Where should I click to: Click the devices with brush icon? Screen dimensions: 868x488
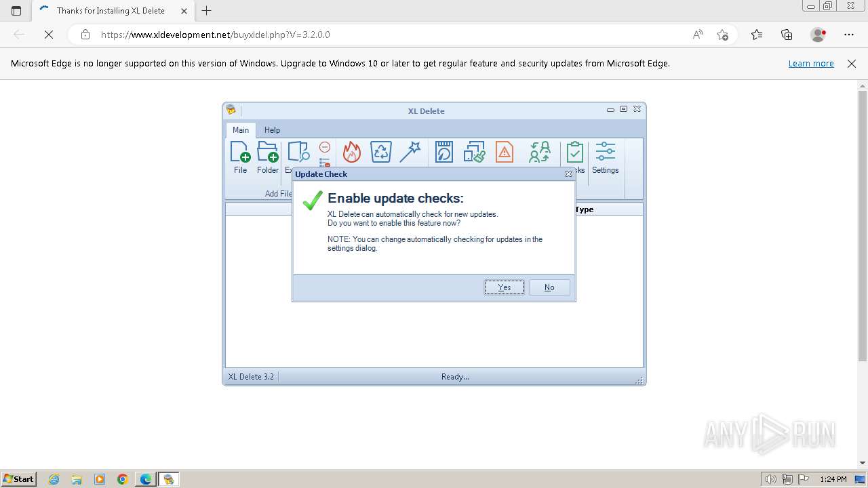pyautogui.click(x=475, y=152)
